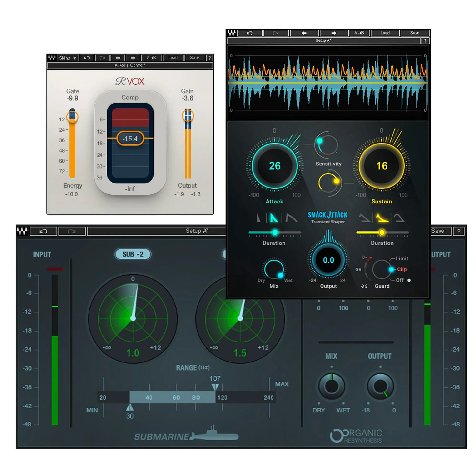The height and width of the screenshot is (476, 476).
Task: Open Setup A* preset menu in Smack Attack
Action: point(323,41)
